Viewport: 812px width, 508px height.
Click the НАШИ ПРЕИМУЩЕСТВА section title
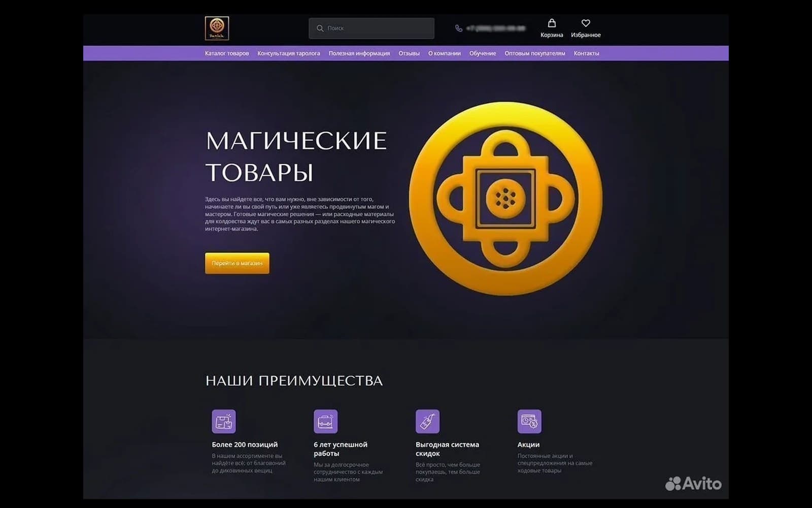tap(294, 381)
